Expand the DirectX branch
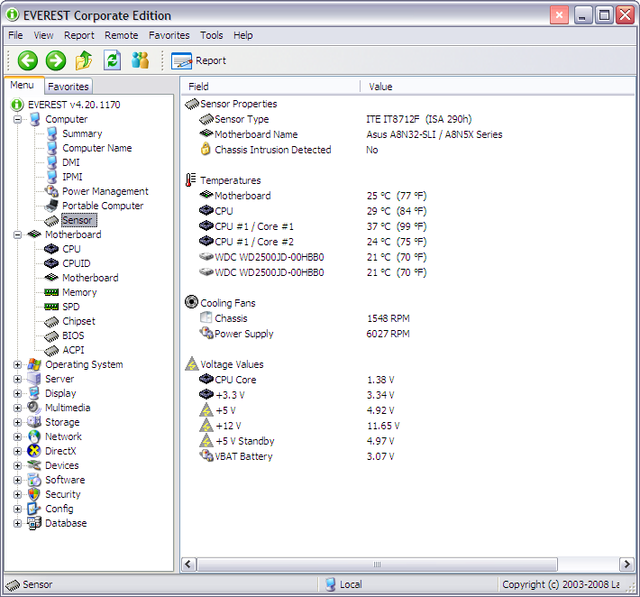 pos(17,451)
